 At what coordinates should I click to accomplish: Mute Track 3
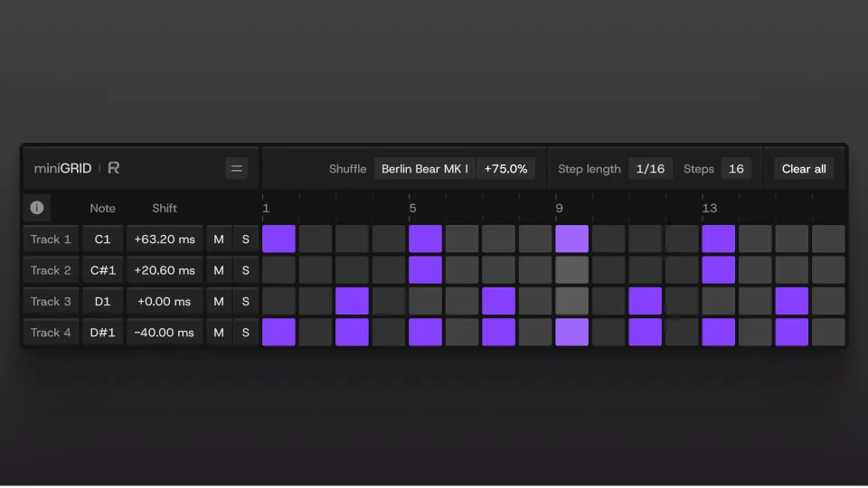tap(219, 301)
